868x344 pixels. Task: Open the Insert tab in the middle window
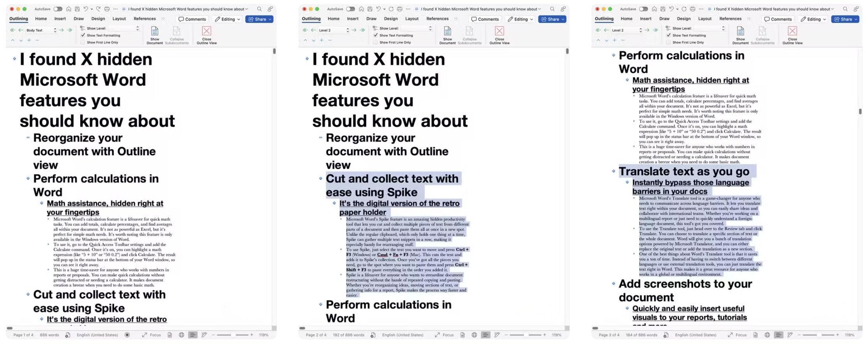tap(353, 19)
